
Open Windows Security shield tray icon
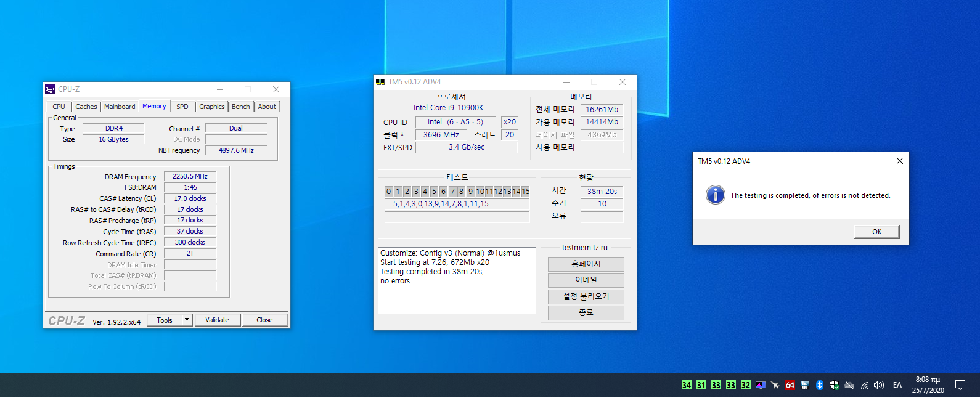point(835,385)
